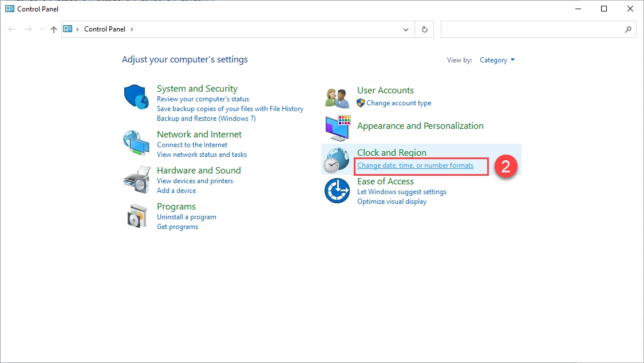Expand the View by Category dropdown
The height and width of the screenshot is (363, 644).
click(497, 60)
